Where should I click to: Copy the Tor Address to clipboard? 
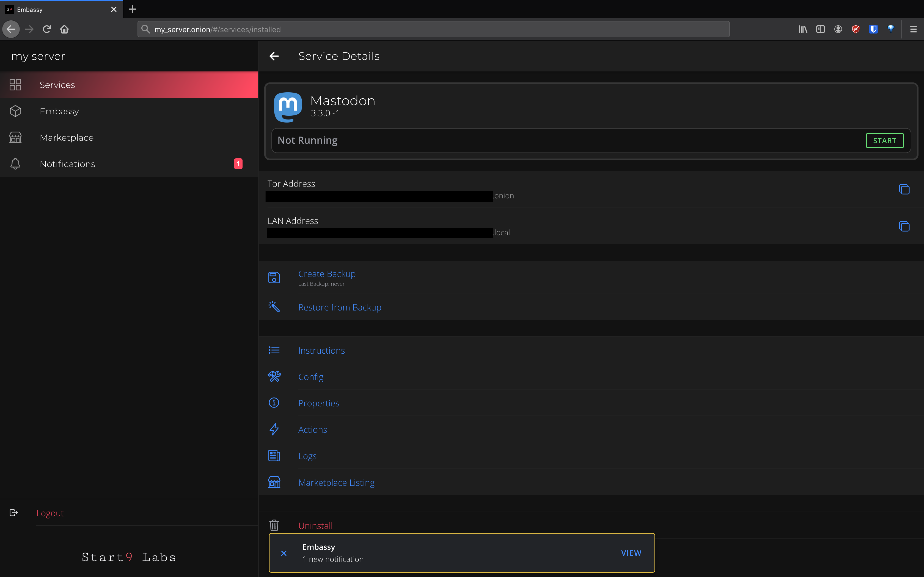[904, 189]
